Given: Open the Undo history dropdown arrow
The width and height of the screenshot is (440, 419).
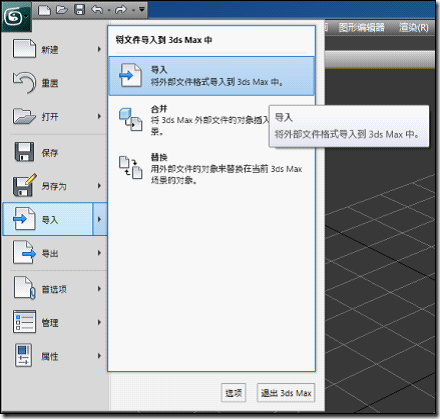Looking at the screenshot, I should [109, 10].
